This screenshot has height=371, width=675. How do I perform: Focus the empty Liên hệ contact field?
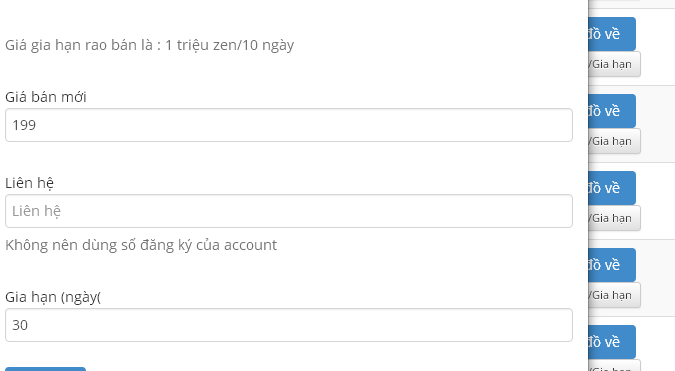click(x=289, y=211)
